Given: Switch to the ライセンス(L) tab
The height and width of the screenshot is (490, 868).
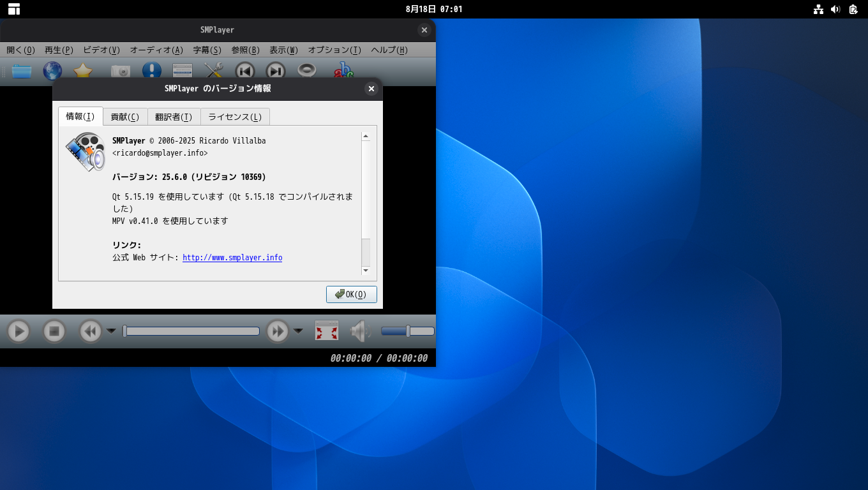Looking at the screenshot, I should click(236, 117).
